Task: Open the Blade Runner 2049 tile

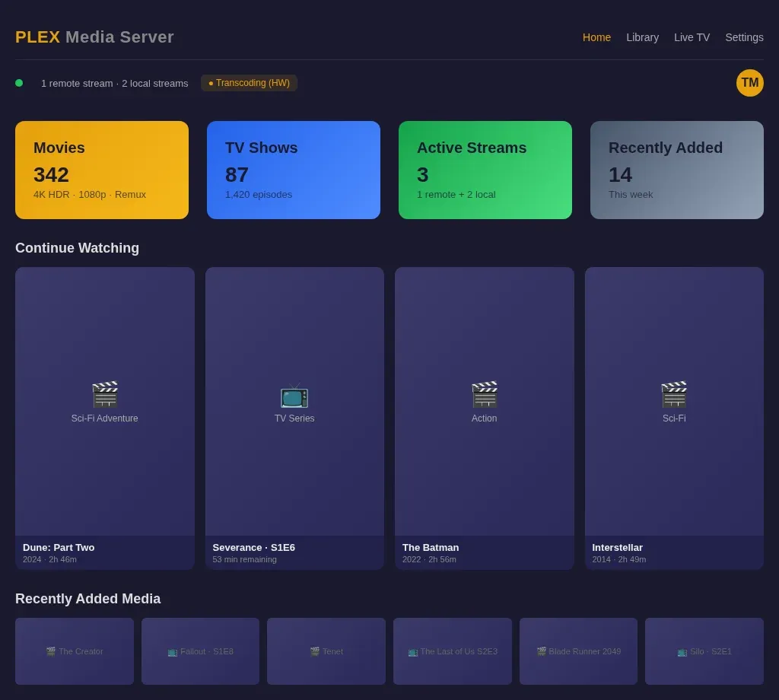Action: tap(578, 651)
